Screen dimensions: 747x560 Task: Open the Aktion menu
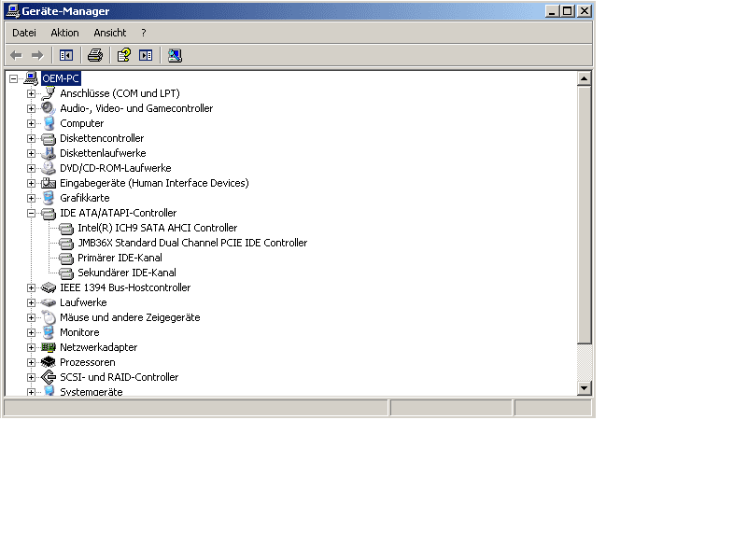pos(64,33)
